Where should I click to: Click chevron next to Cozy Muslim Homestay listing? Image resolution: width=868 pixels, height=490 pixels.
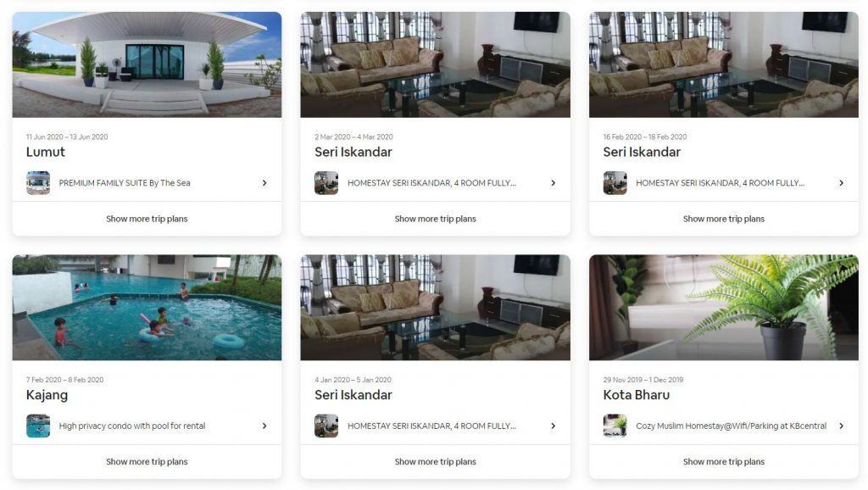tap(842, 426)
